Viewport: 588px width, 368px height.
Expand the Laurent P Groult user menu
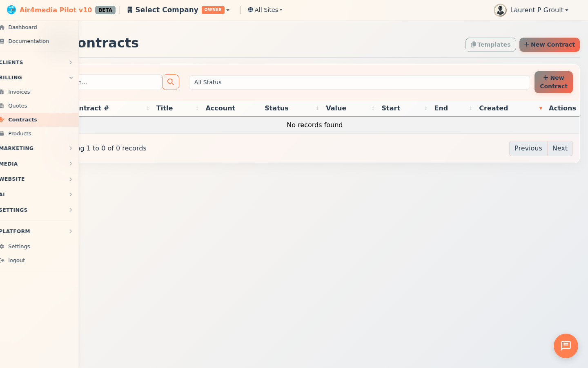[539, 10]
